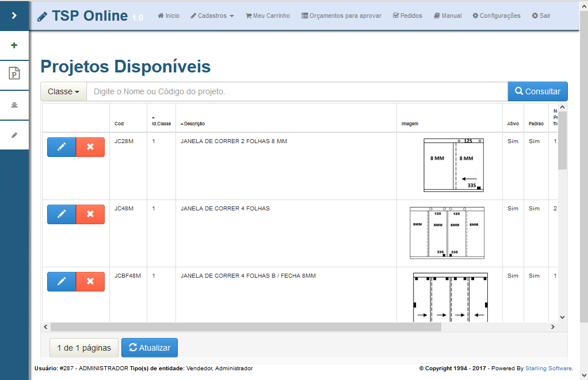Delete project JC48M with the red X

tap(90, 214)
